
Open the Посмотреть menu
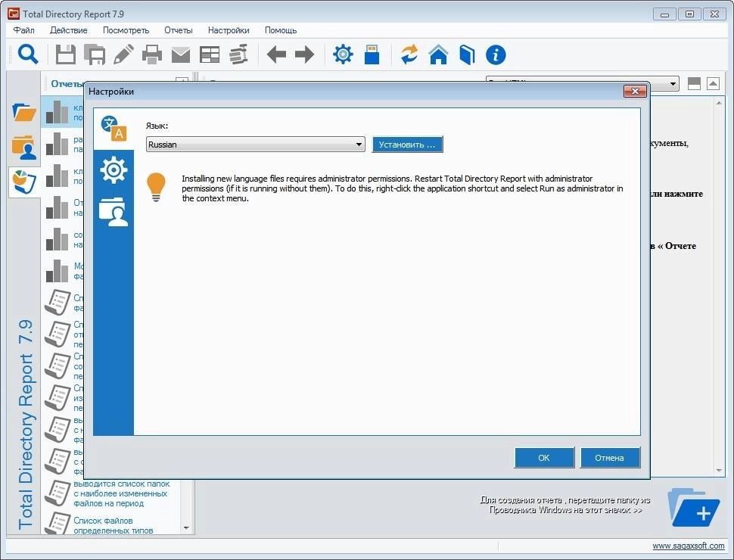pos(126,30)
